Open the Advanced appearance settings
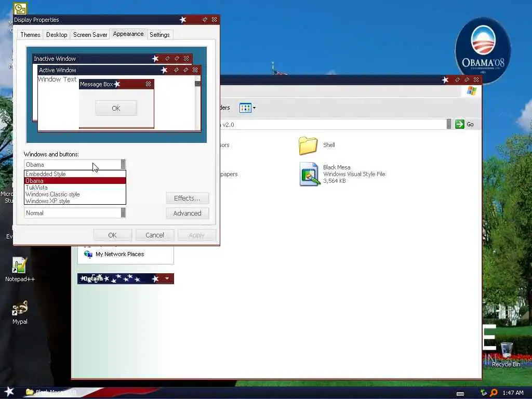The image size is (532, 399). pos(187,213)
